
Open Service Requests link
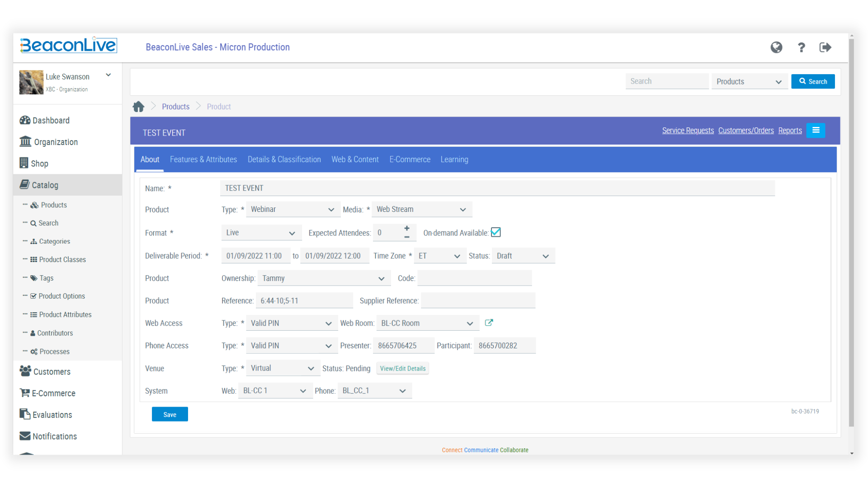coord(688,131)
